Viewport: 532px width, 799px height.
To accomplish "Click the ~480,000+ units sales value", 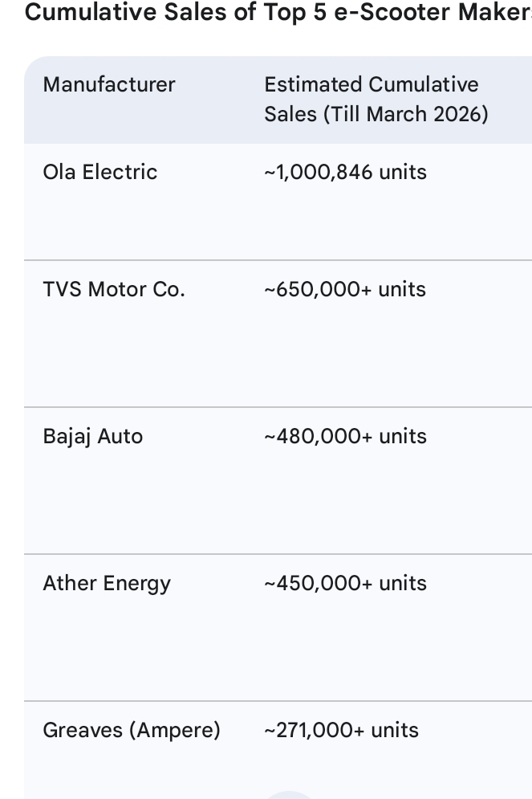I will [x=345, y=436].
